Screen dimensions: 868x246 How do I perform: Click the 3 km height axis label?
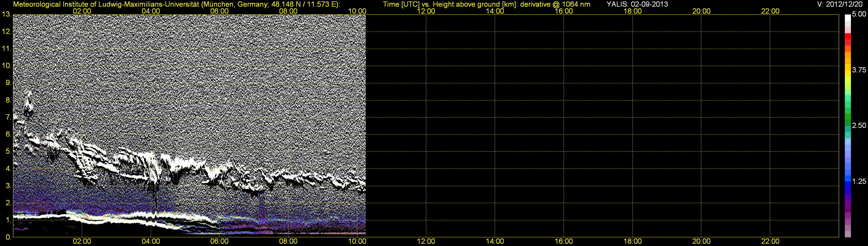[8, 186]
